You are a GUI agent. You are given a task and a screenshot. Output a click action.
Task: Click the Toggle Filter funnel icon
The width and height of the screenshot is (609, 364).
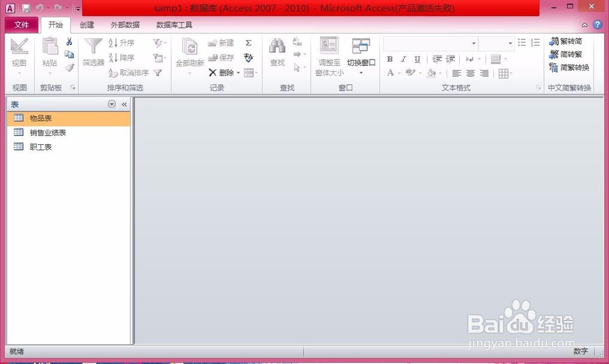coord(158,72)
